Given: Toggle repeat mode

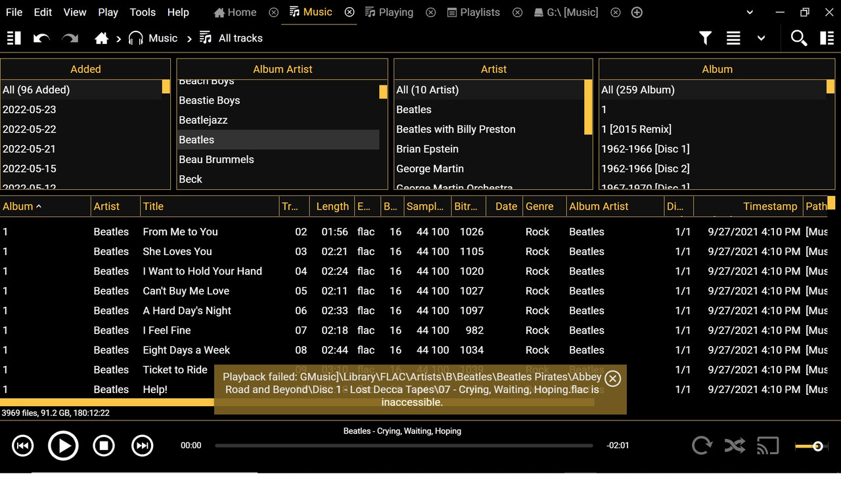Looking at the screenshot, I should 702,446.
